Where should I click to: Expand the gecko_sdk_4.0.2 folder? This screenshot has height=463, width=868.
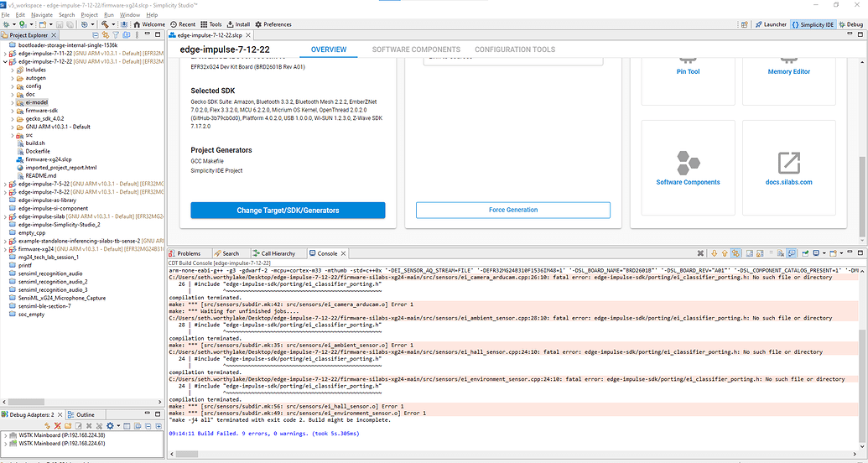(x=13, y=118)
